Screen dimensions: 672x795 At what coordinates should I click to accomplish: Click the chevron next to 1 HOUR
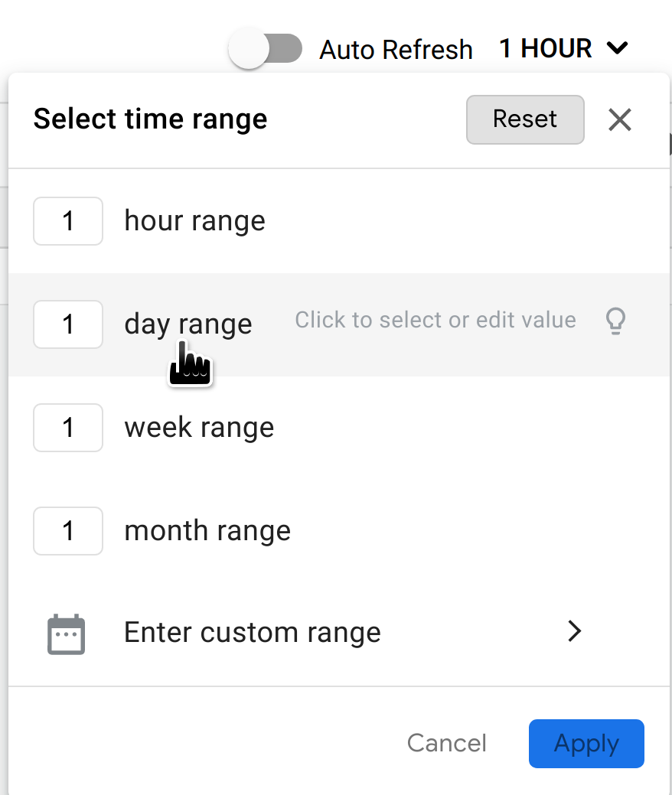[x=617, y=48]
